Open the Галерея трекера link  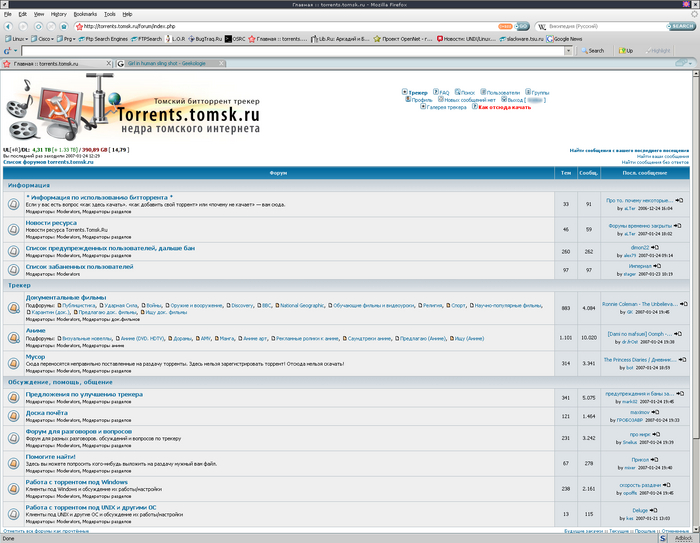point(446,107)
